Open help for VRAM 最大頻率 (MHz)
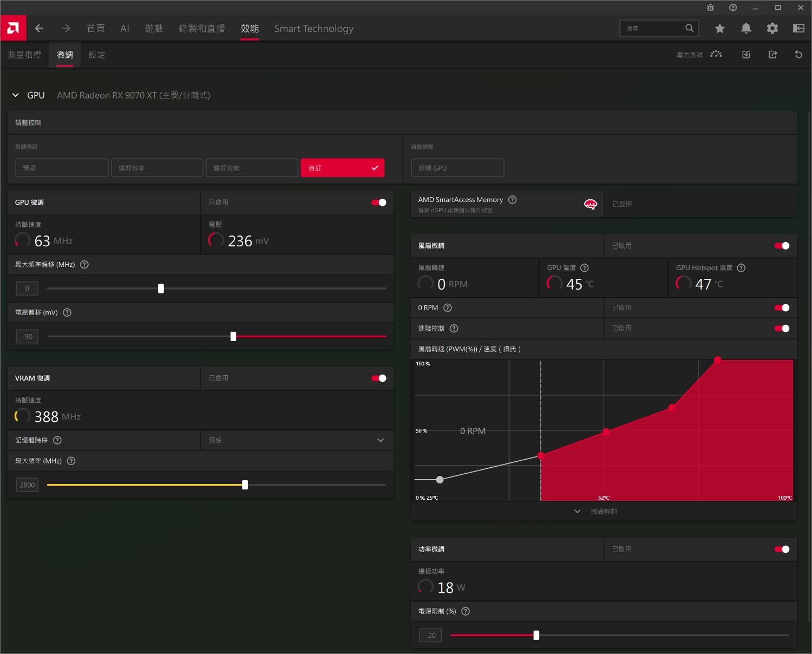 [x=71, y=461]
